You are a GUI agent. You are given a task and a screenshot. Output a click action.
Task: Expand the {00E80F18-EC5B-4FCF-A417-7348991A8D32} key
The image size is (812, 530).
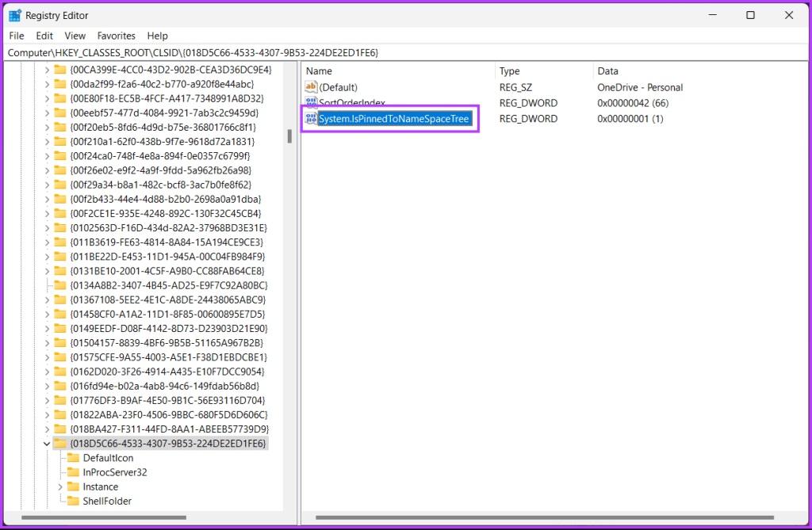47,98
